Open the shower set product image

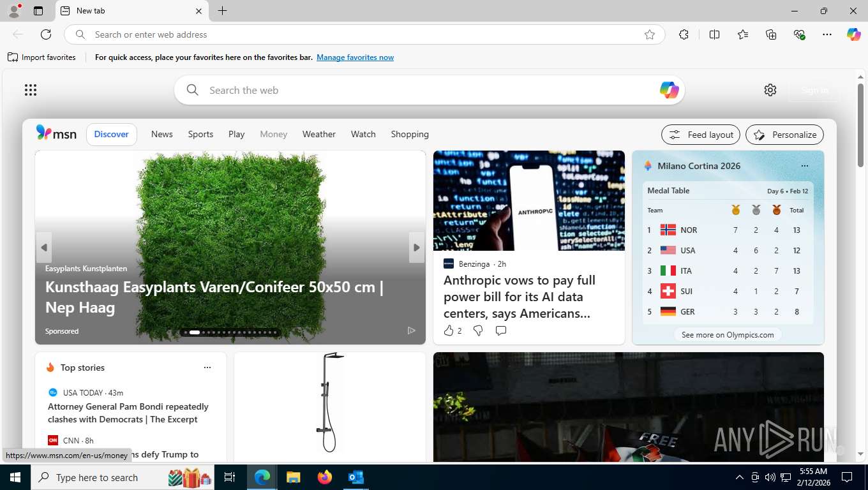[329, 403]
